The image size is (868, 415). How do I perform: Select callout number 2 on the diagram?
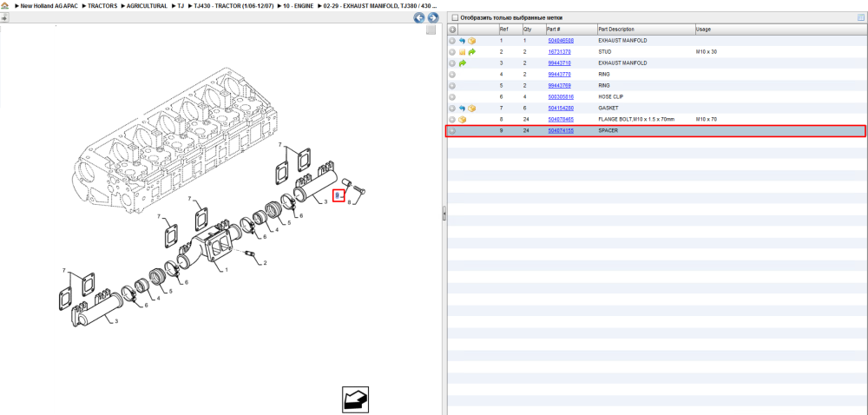coord(265,262)
